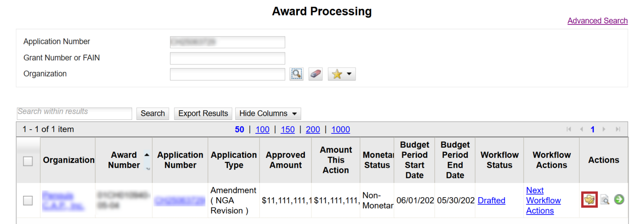Open the folder icon in Actions column

tap(589, 200)
